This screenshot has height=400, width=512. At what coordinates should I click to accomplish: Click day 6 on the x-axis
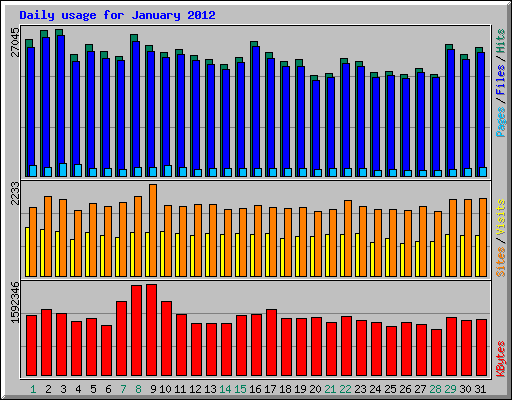[x=108, y=389]
